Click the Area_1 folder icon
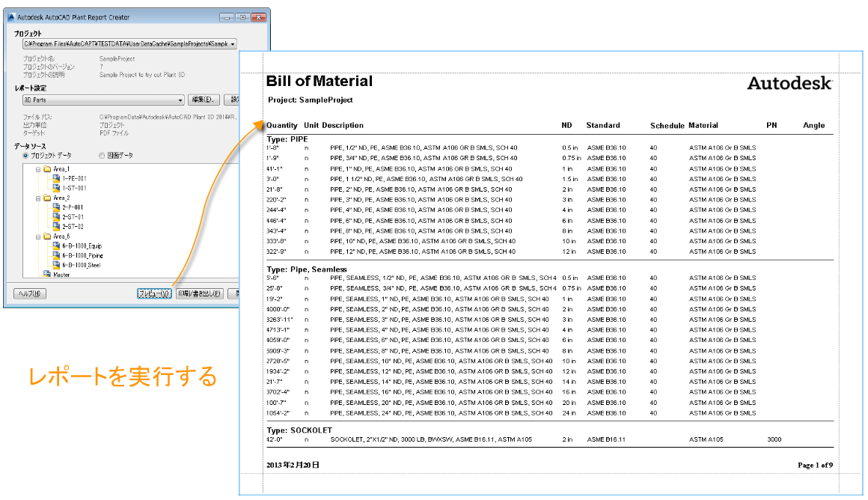The height and width of the screenshot is (500, 868). point(47,169)
